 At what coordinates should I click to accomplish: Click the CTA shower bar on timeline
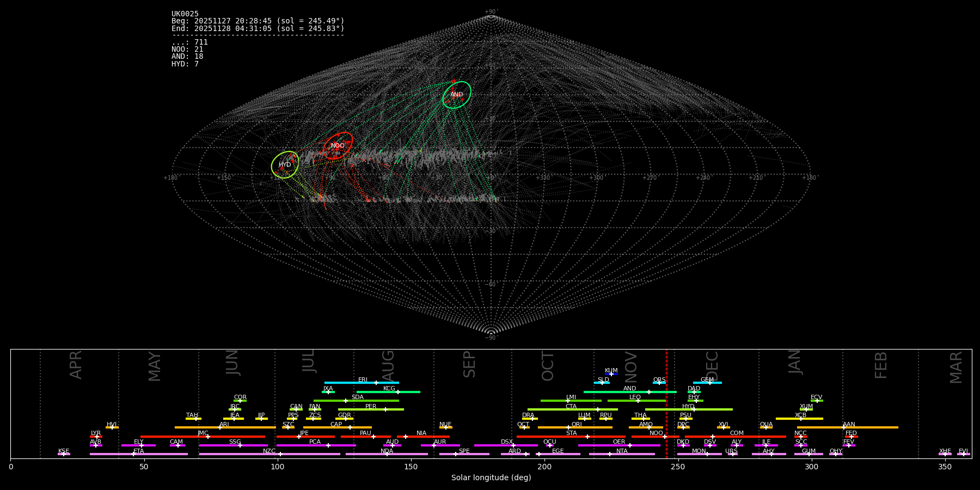572,409
